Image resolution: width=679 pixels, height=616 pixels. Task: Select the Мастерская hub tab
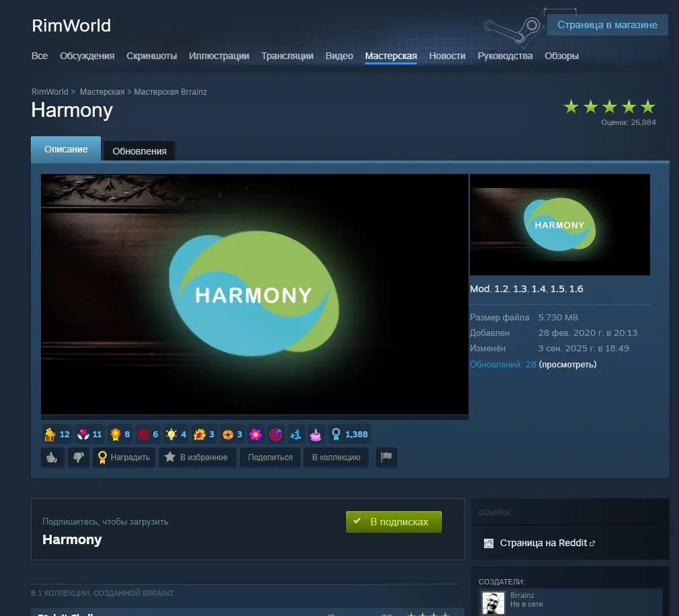pos(391,56)
